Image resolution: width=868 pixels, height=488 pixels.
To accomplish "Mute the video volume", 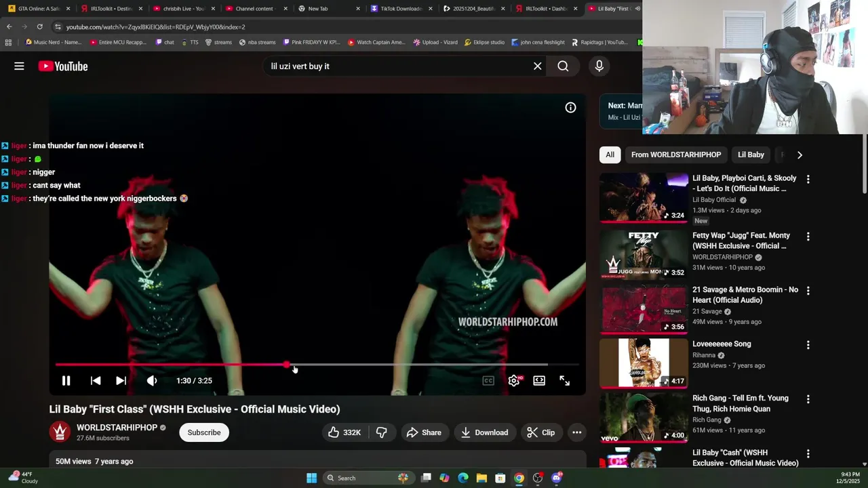I will click(x=152, y=381).
